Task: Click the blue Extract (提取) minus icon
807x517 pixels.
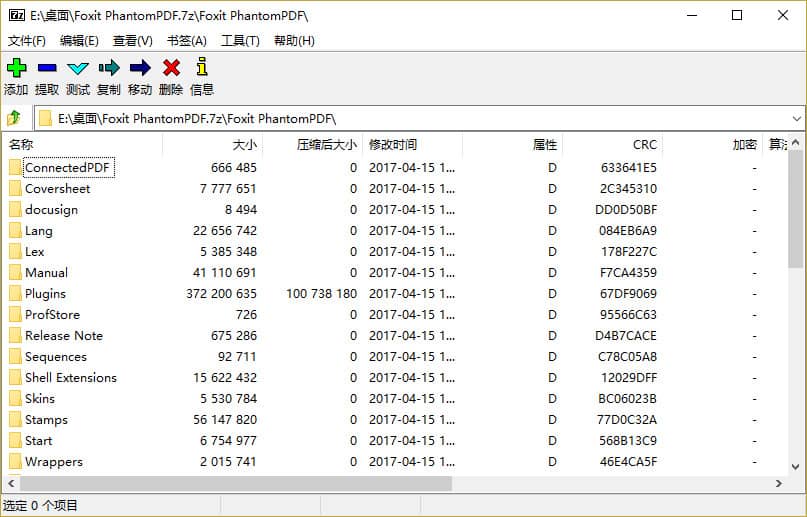Action: [47, 68]
